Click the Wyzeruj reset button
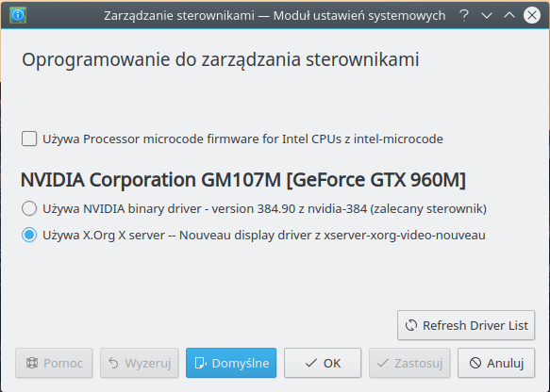 [x=140, y=363]
